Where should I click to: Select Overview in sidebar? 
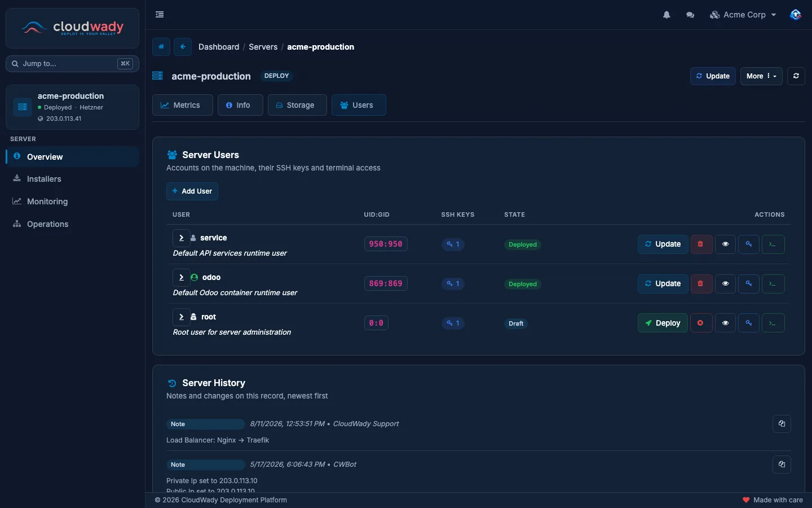tap(72, 156)
